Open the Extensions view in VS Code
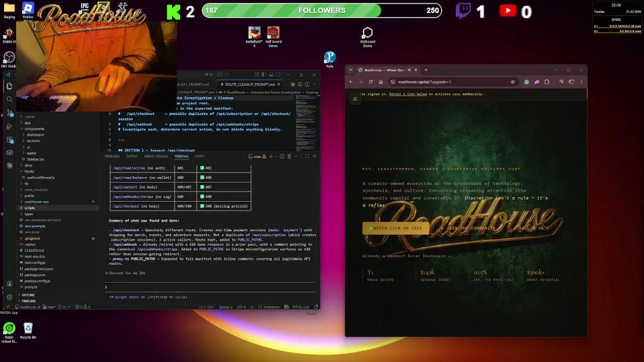The height and width of the screenshot is (362, 644). coord(10,139)
